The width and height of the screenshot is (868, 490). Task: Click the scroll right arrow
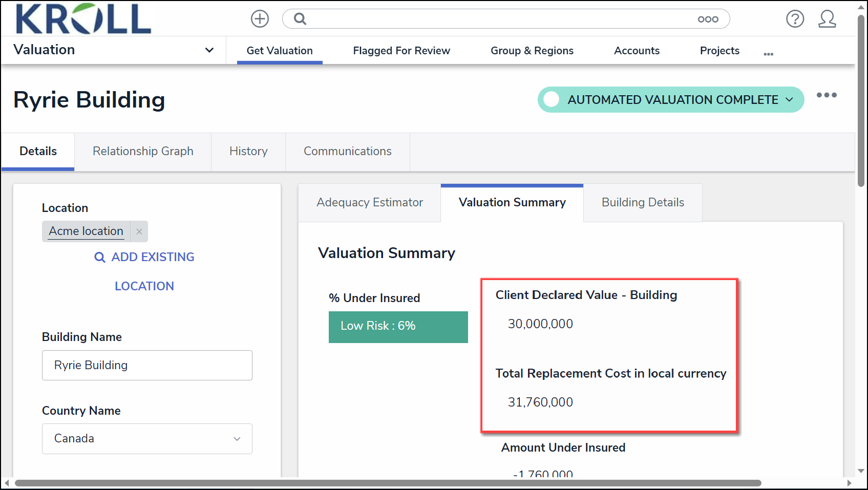850,483
